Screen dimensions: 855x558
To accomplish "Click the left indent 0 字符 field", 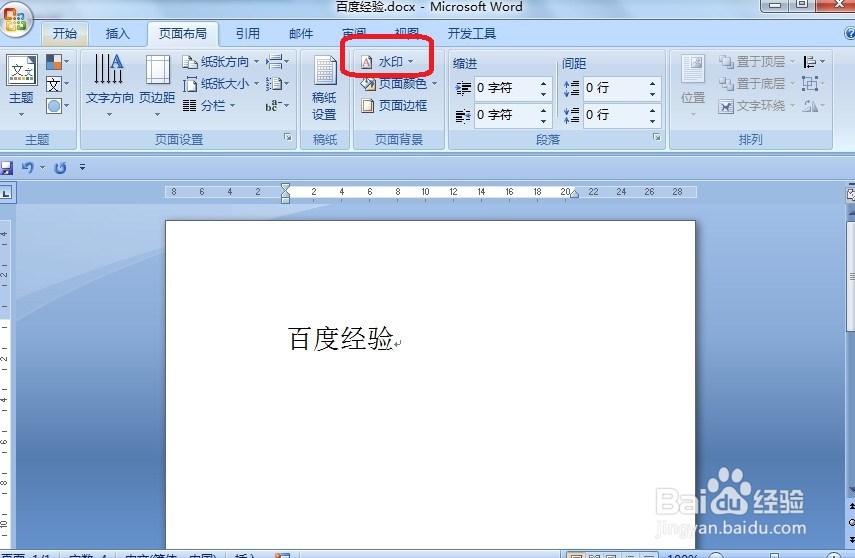I will [506, 88].
